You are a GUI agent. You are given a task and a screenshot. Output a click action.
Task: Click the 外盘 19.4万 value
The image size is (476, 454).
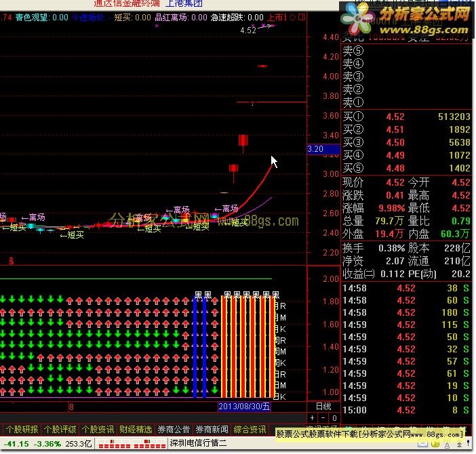click(x=389, y=234)
